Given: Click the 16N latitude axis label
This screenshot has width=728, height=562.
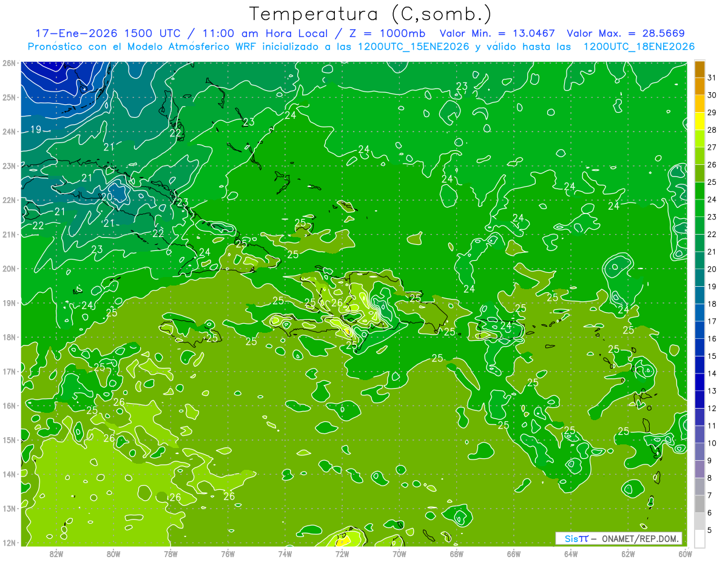Looking at the screenshot, I should coord(8,406).
